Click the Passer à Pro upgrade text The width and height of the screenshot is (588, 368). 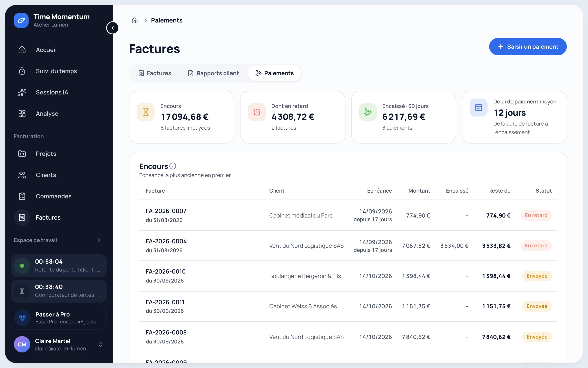click(52, 314)
